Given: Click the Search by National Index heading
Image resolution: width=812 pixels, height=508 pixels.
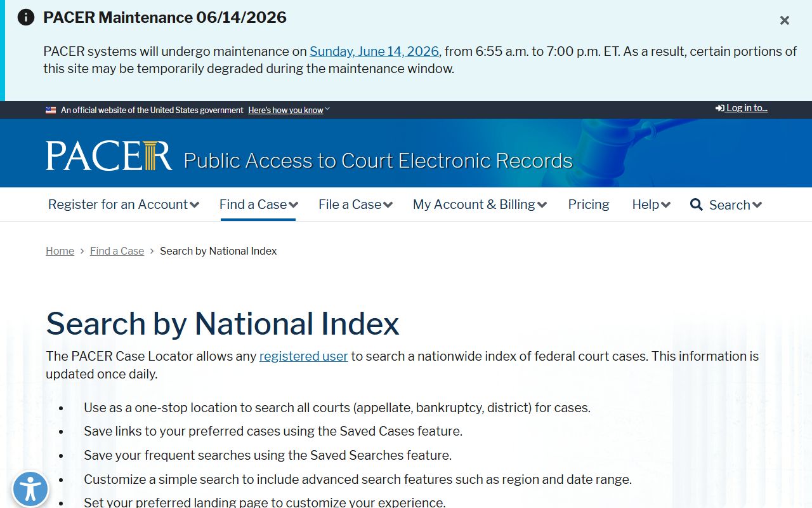Looking at the screenshot, I should point(223,323).
